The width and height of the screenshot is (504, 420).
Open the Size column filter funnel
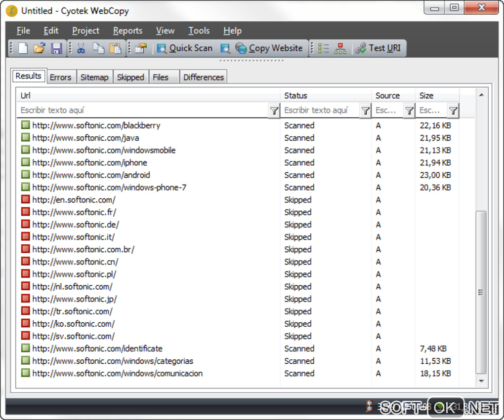453,111
